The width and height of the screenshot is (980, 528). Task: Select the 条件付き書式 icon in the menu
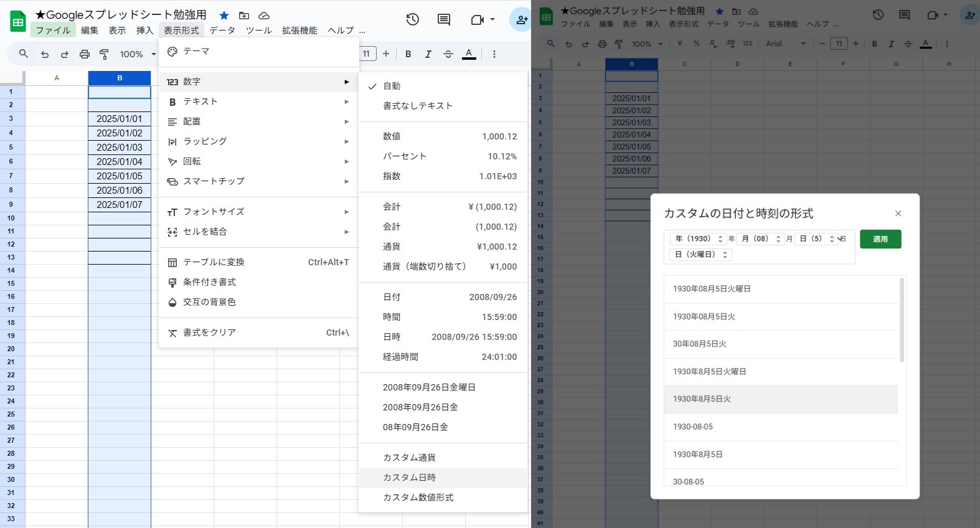(x=172, y=283)
